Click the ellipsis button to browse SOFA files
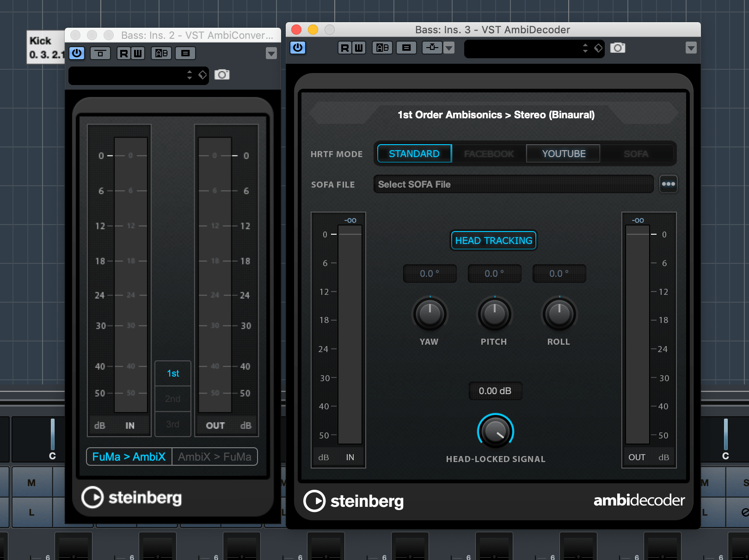 pos(668,184)
